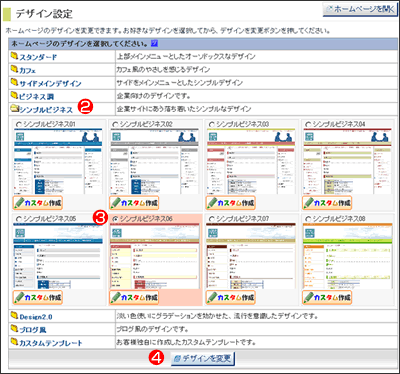Click カスタム作成 under シンプルビジネス01
The height and width of the screenshot is (374, 400).
click(x=38, y=203)
